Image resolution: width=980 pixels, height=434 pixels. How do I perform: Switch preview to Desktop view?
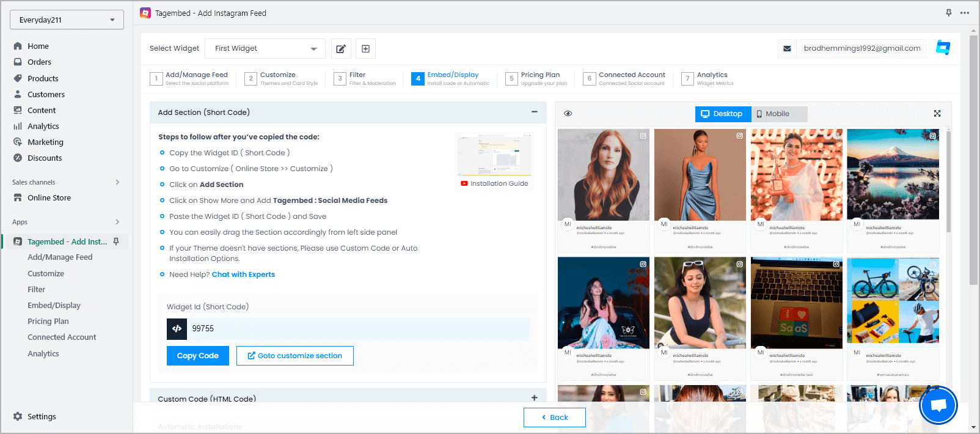[x=723, y=114]
